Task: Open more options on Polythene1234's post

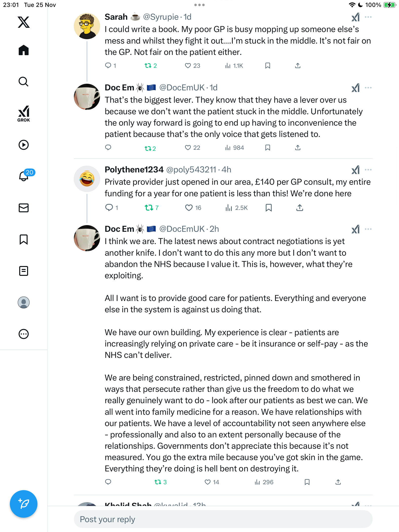Action: point(368,170)
